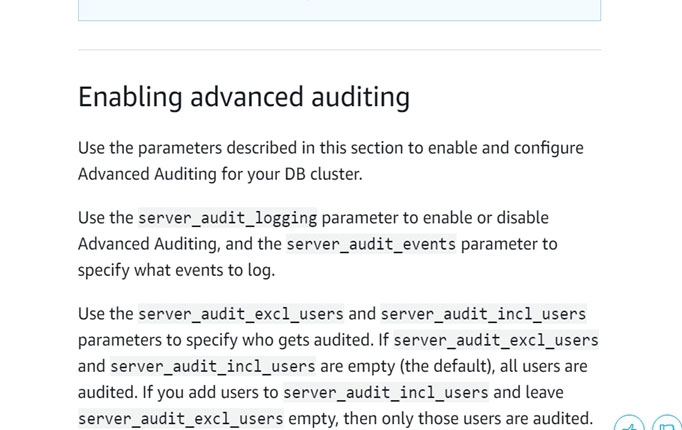The image size is (682, 430).
Task: Click the text 'Advanced Auditing for your DB cluster'
Action: tap(219, 174)
